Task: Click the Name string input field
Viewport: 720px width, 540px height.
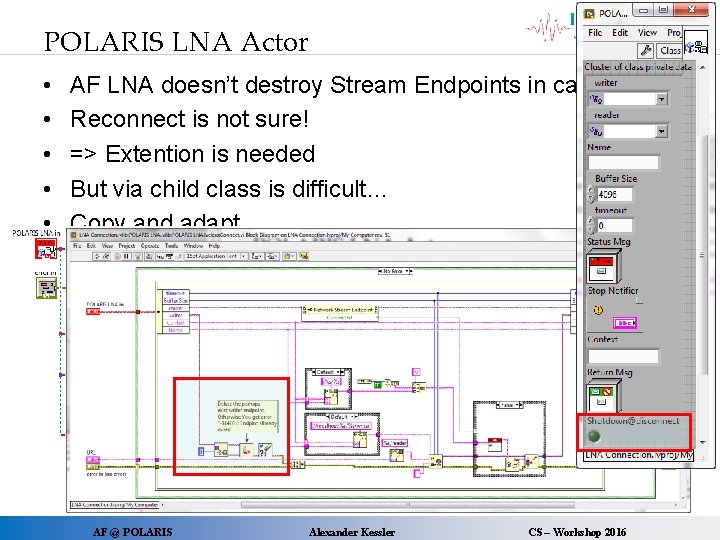Action: 623,162
